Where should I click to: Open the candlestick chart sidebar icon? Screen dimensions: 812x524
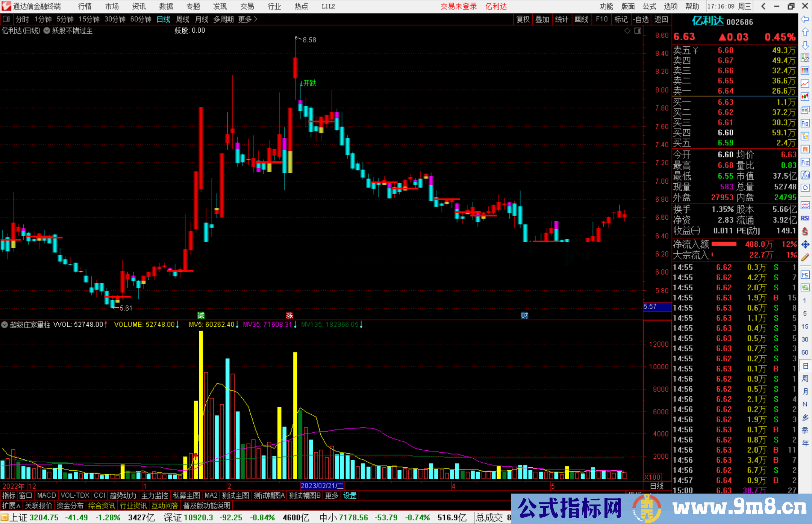805,97
